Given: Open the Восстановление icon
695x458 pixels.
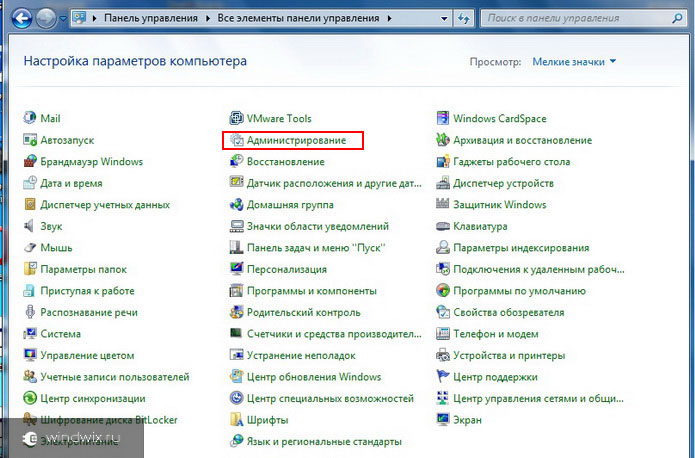Looking at the screenshot, I should click(236, 161).
